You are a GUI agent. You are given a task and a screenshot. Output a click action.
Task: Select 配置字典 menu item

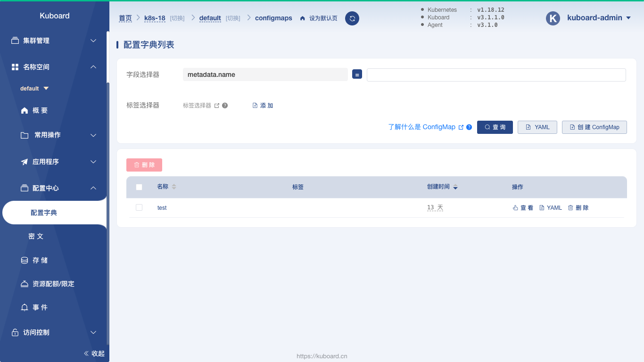[x=54, y=213]
